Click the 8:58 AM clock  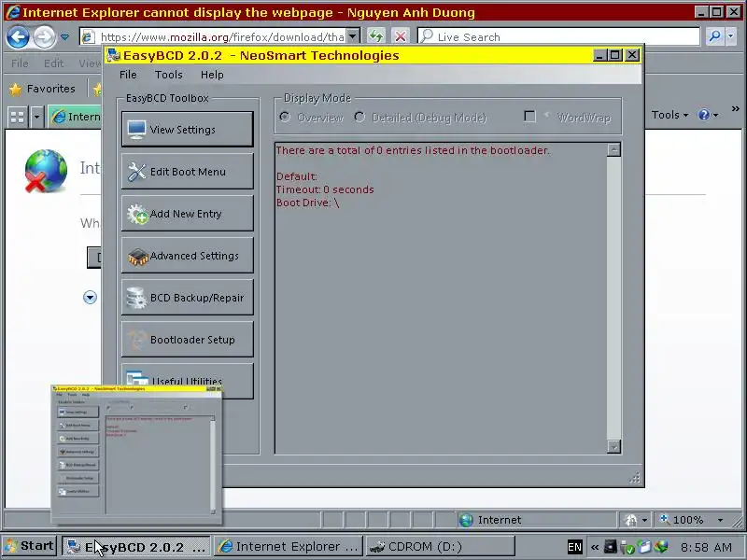click(706, 547)
